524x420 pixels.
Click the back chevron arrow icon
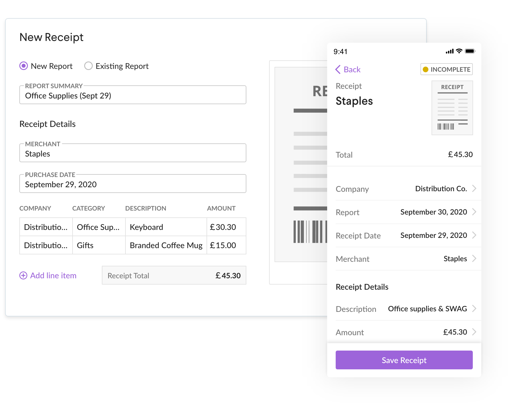tap(338, 69)
